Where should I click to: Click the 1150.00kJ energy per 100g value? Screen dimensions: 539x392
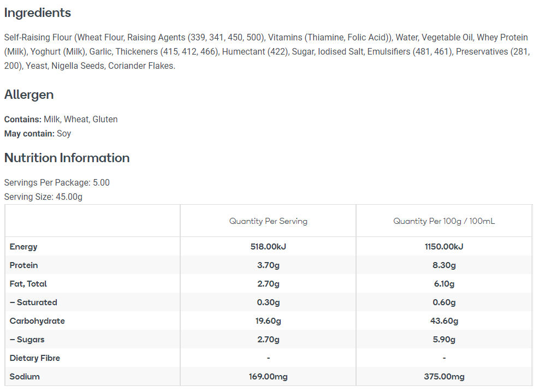coord(444,247)
